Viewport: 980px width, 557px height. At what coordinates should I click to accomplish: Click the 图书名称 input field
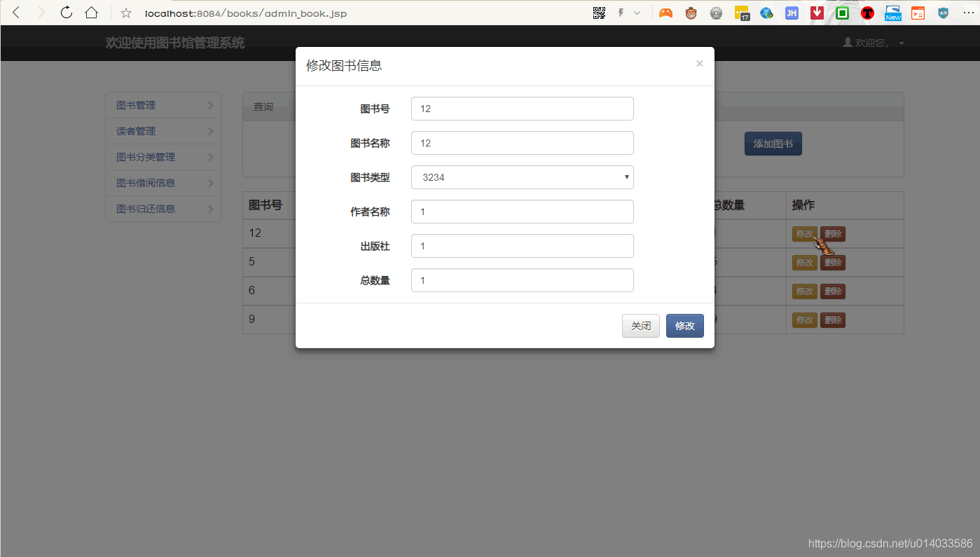coord(523,143)
